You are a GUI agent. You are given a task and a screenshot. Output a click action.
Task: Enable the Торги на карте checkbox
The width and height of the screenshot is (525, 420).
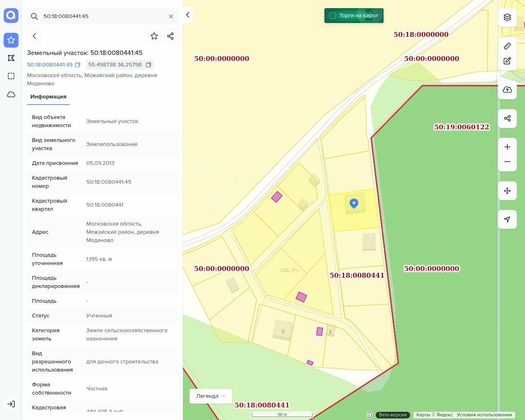pyautogui.click(x=333, y=16)
